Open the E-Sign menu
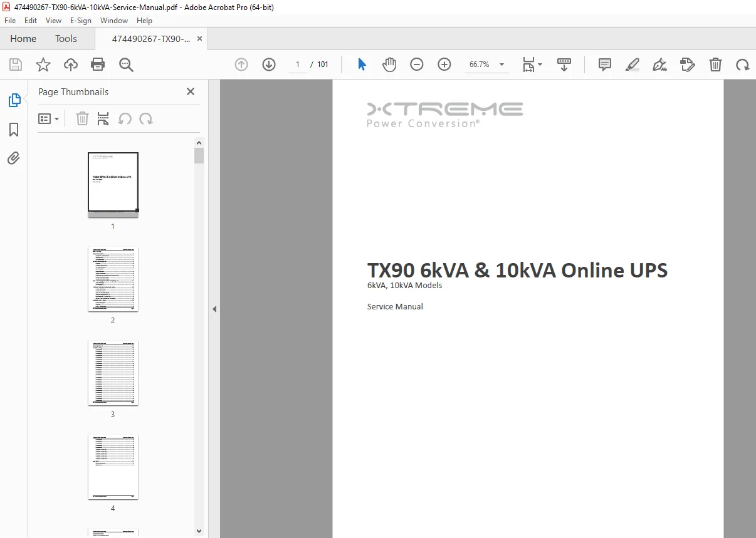 tap(81, 21)
